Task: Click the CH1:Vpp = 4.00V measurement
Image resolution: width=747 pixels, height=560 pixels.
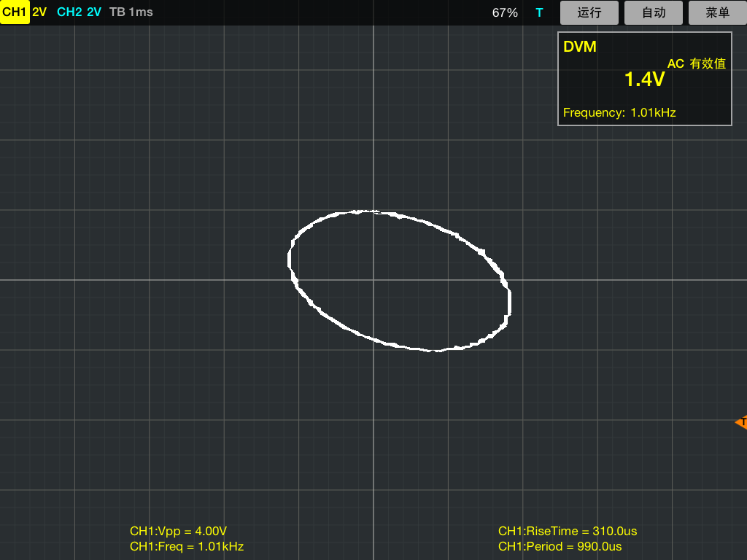Action: (178, 531)
